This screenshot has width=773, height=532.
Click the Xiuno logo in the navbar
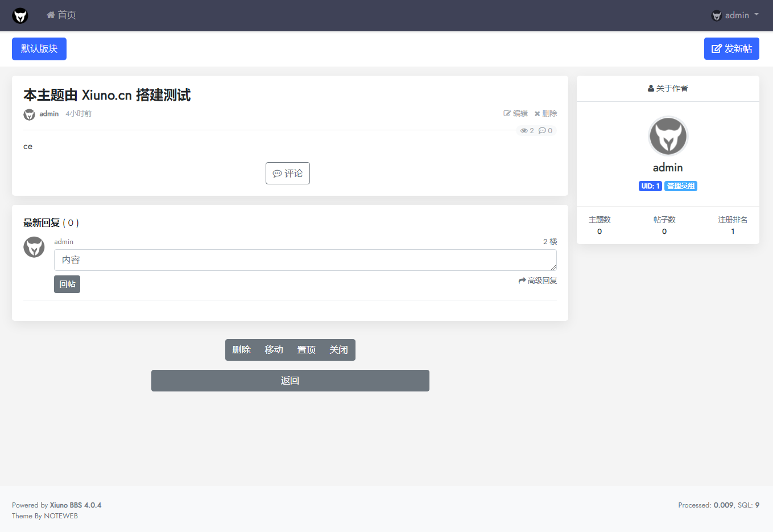pos(20,15)
